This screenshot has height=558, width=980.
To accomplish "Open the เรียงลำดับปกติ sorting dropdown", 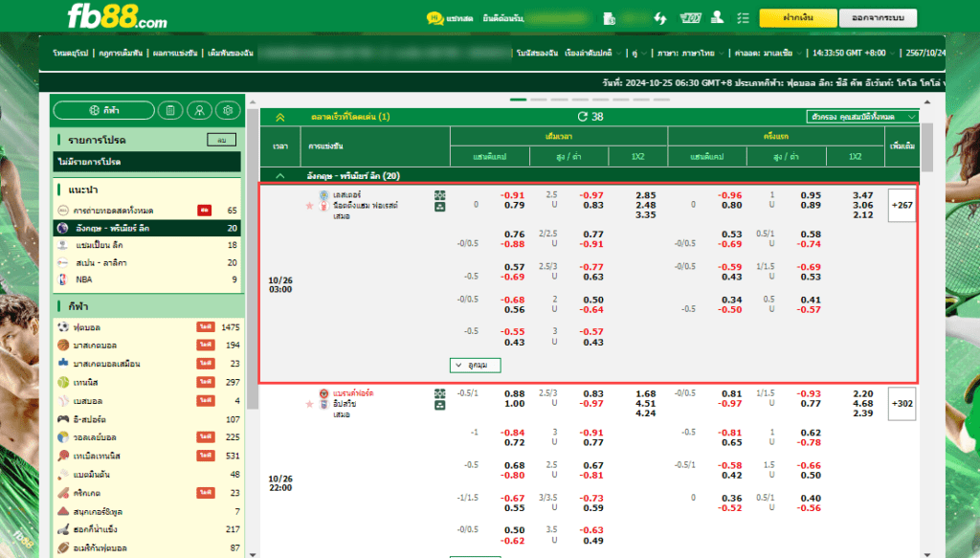I will [593, 53].
